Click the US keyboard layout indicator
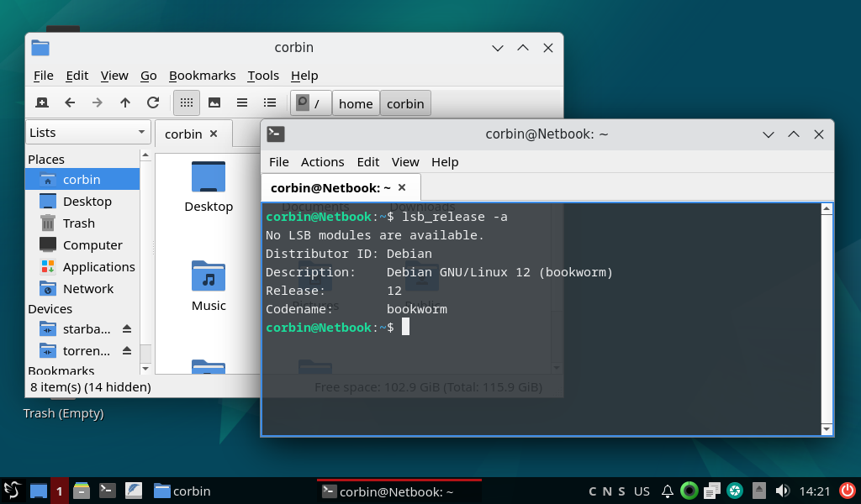861x504 pixels. click(642, 491)
